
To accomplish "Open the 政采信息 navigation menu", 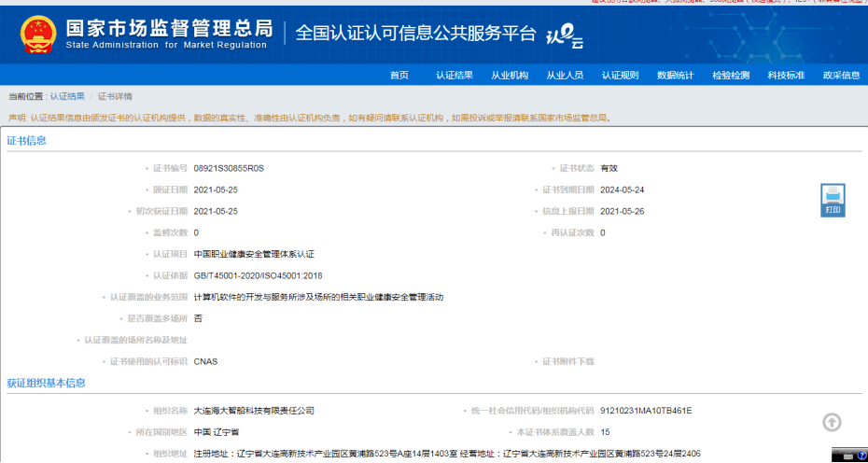I will (x=842, y=76).
